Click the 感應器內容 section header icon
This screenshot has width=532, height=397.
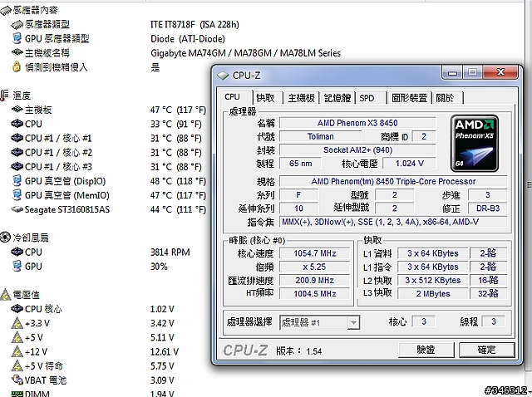click(6, 11)
